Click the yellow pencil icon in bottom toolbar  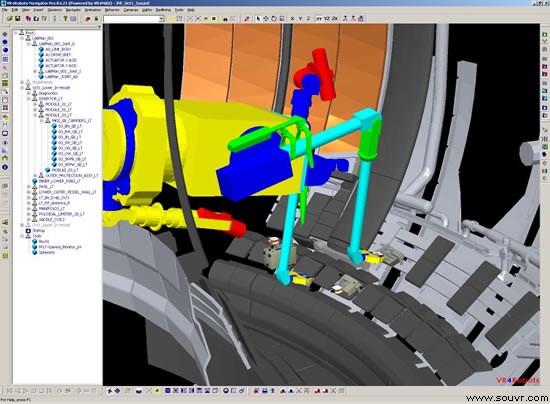pyautogui.click(x=157, y=391)
